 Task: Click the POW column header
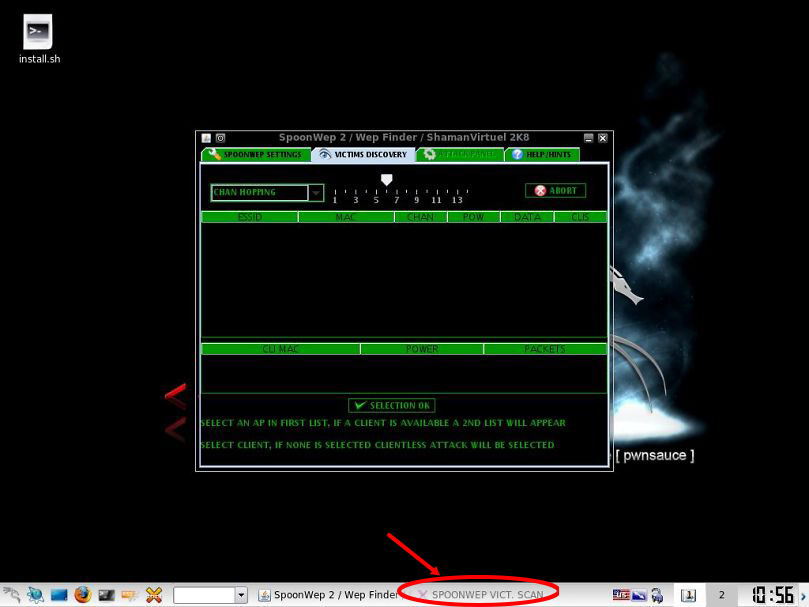pos(473,217)
